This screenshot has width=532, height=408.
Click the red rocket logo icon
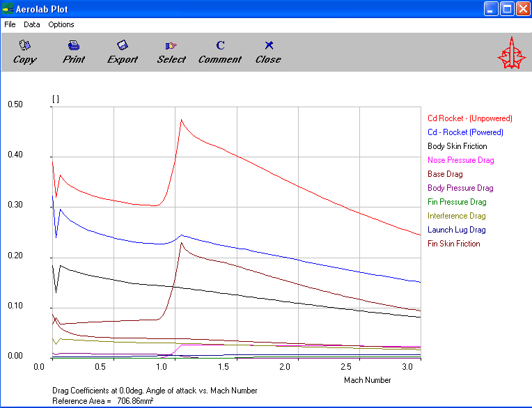click(512, 53)
